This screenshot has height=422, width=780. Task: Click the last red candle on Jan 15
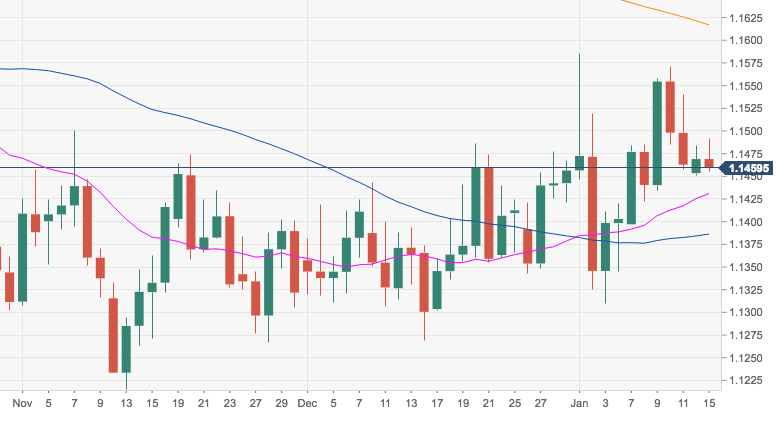(709, 163)
